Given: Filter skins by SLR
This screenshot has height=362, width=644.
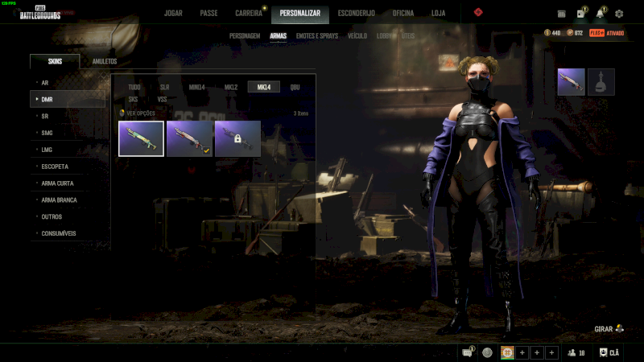Looking at the screenshot, I should point(165,87).
